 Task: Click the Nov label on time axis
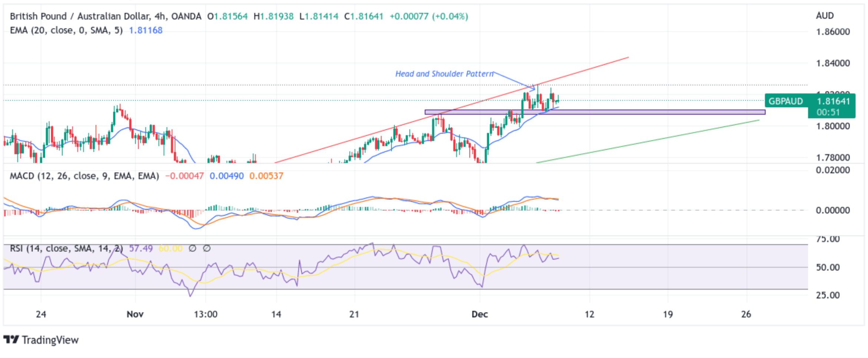click(x=135, y=314)
